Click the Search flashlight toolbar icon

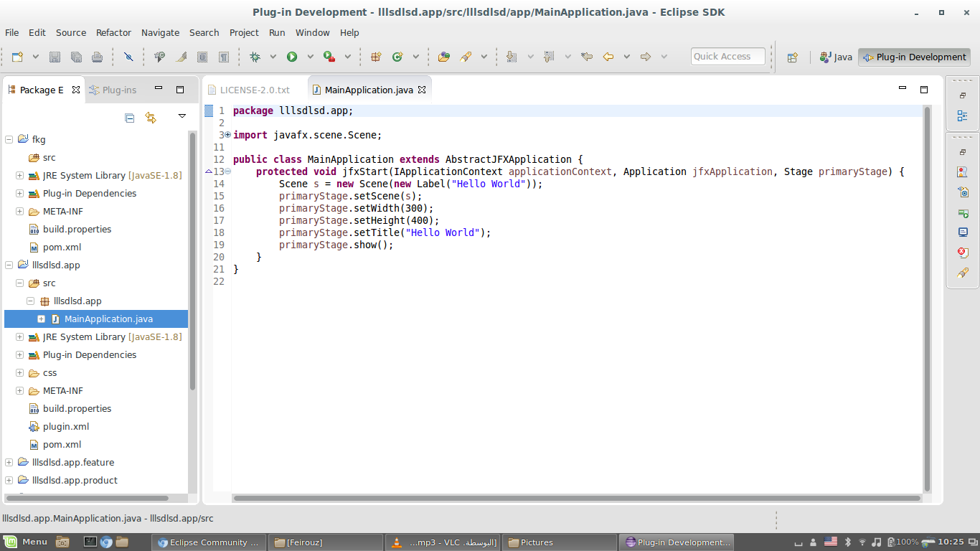pyautogui.click(x=466, y=57)
